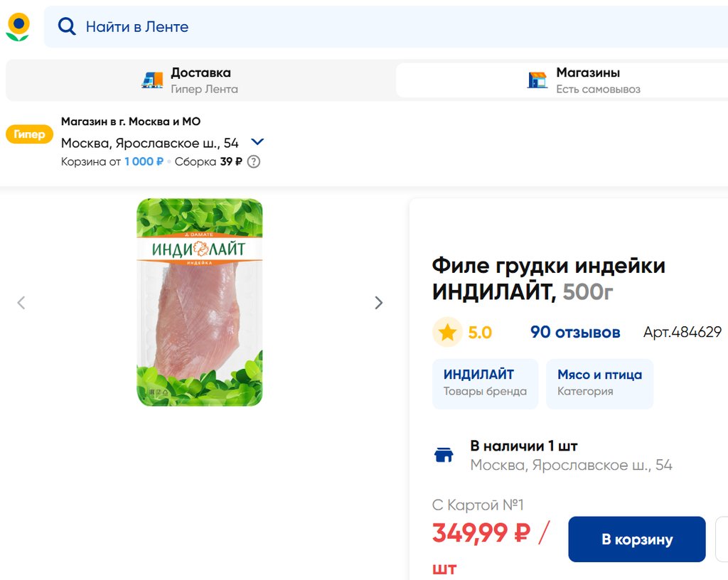
Task: Click the help question mark near Сборка
Action: pos(254,161)
